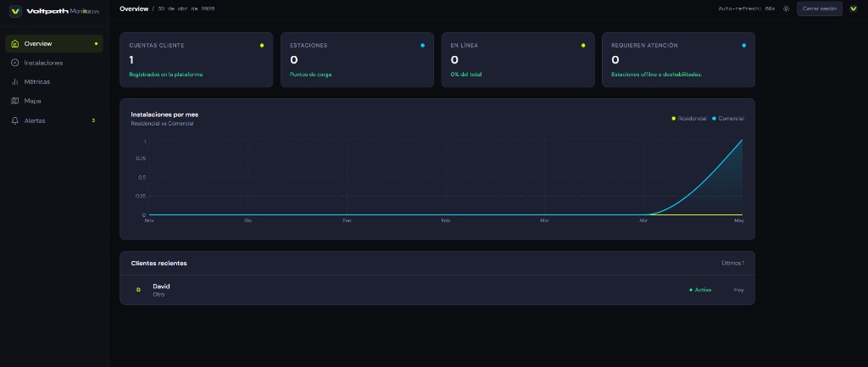Viewport: 868px width, 367px height.
Task: Toggle the Comercial legend series
Action: [x=727, y=119]
